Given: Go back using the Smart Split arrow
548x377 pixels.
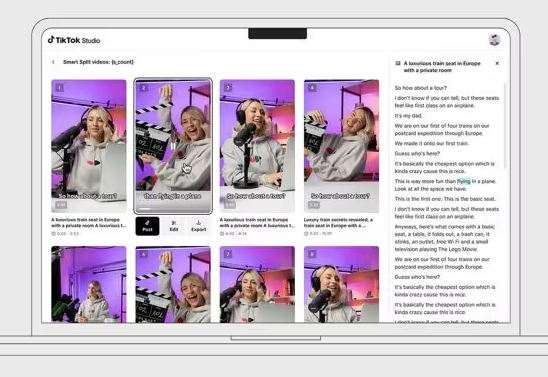Looking at the screenshot, I should 53,62.
